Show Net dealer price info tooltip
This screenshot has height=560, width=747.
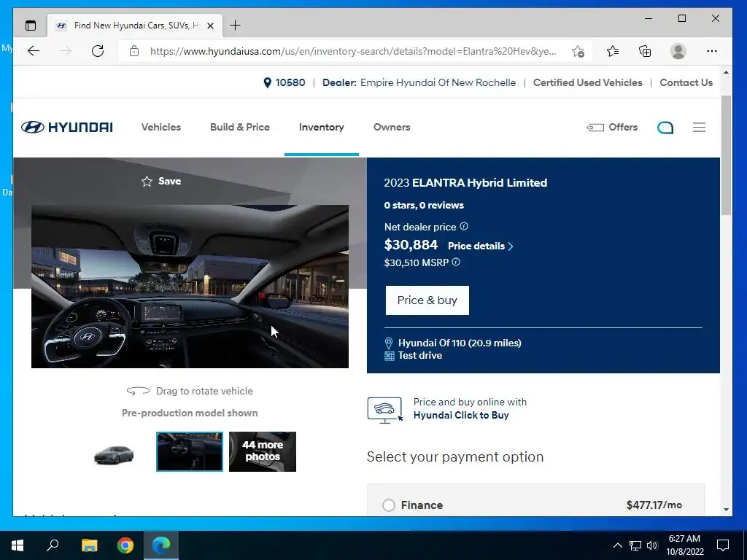[463, 227]
